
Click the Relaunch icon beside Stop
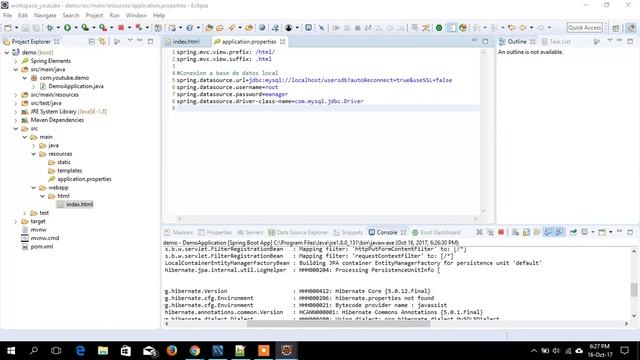[139, 28]
